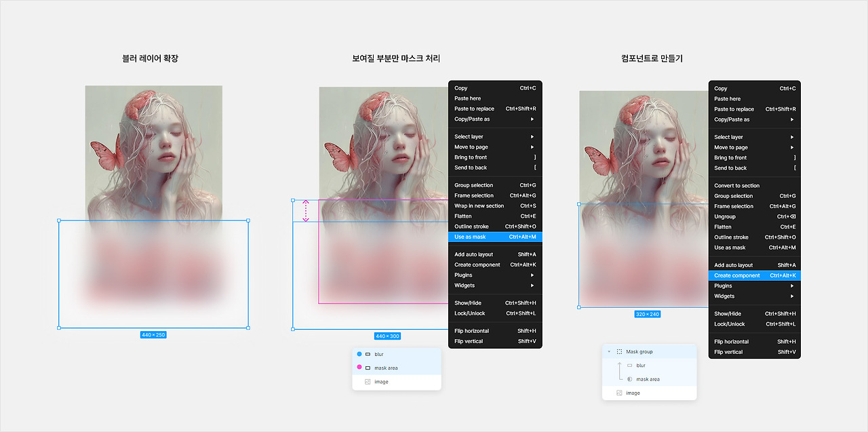Click the rectangle icon of blur inside Mask group
The image size is (868, 432).
pos(629,366)
